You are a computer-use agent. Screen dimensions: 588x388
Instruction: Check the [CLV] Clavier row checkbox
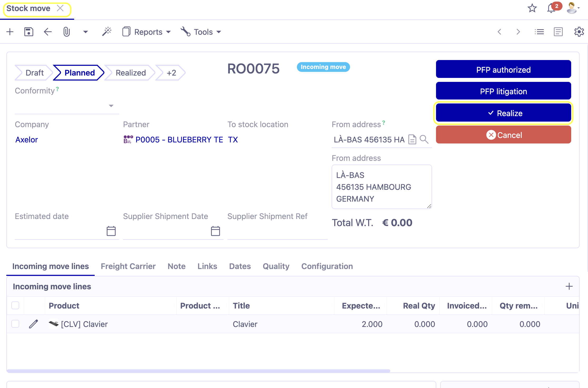15,324
